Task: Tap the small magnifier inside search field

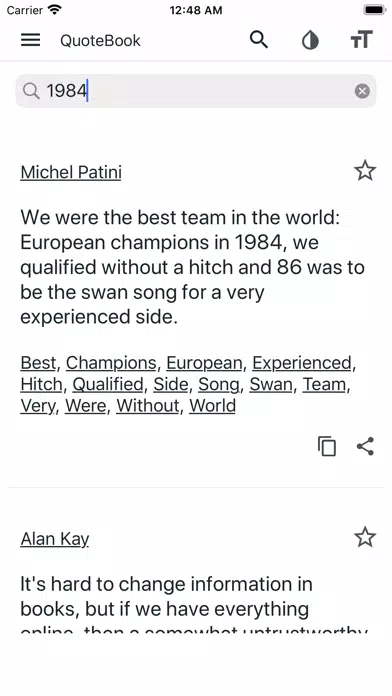Action: click(31, 91)
